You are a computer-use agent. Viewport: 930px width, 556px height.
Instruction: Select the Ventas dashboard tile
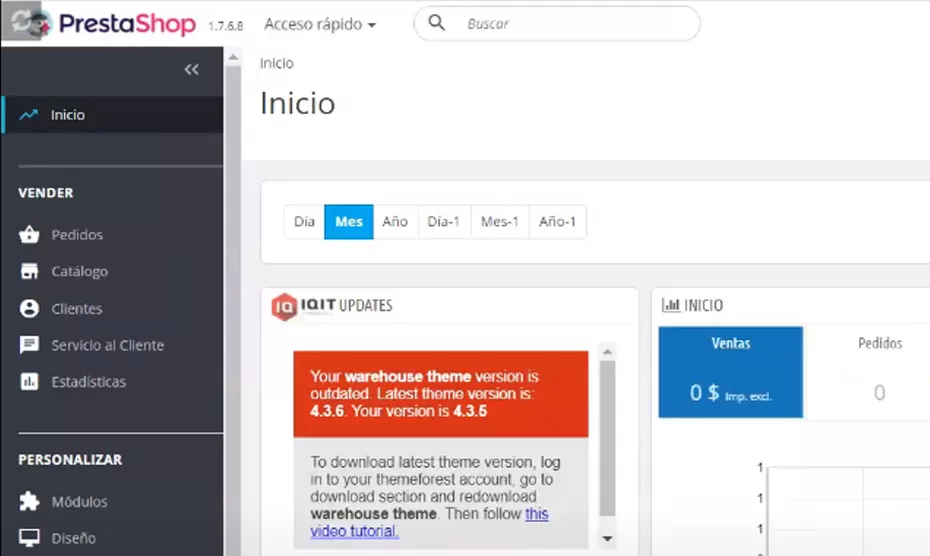(731, 372)
